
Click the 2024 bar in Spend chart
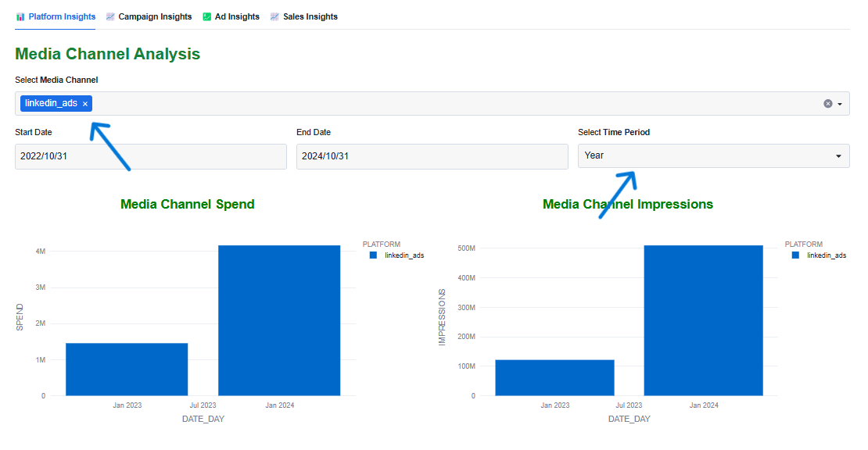(x=279, y=320)
